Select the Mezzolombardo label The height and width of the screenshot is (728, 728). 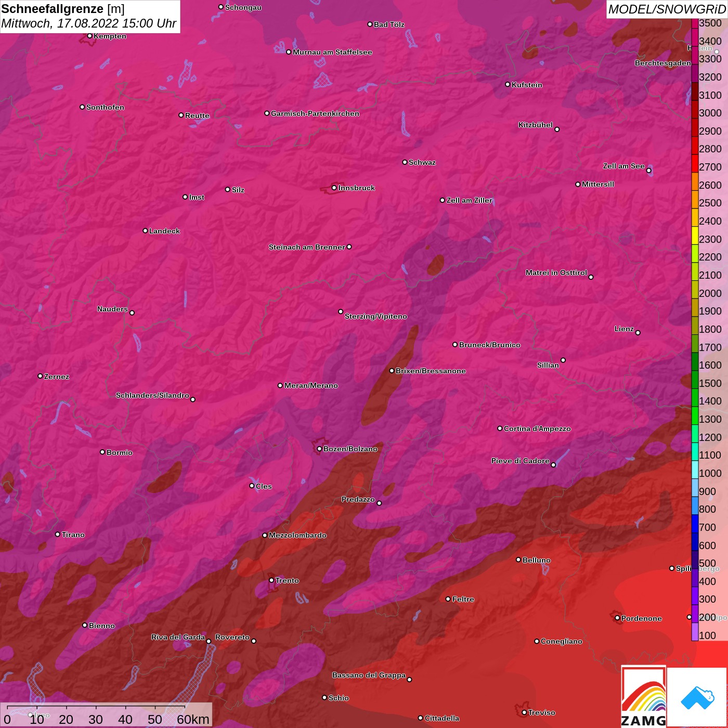pos(297,535)
